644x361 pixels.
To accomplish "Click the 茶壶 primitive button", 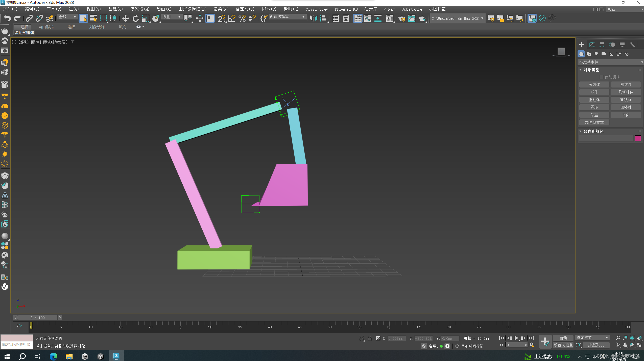I will (594, 115).
